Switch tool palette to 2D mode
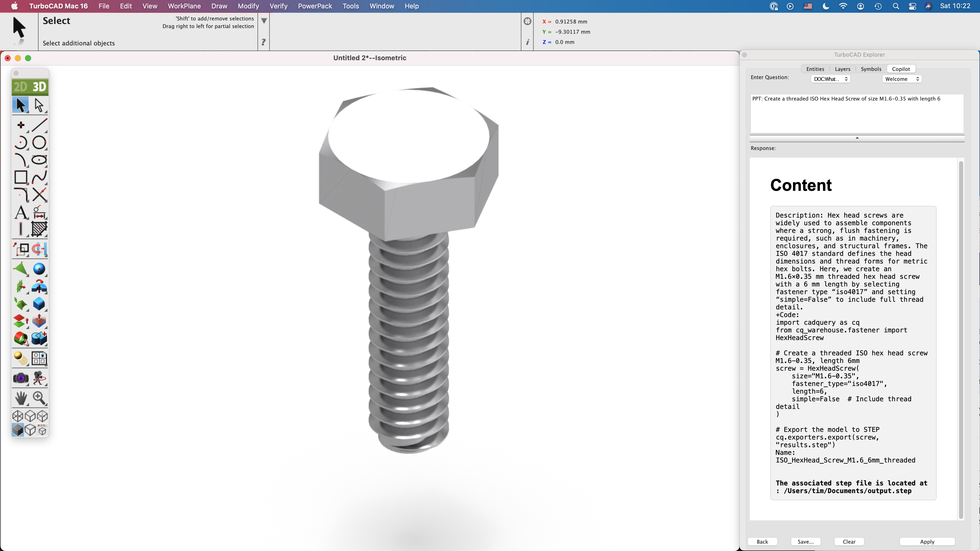The width and height of the screenshot is (980, 551). click(20, 87)
